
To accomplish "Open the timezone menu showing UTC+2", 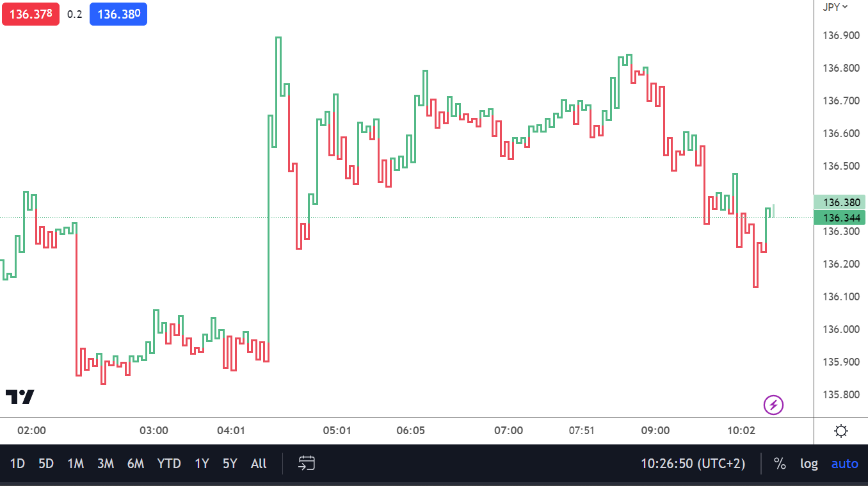I will pyautogui.click(x=693, y=464).
